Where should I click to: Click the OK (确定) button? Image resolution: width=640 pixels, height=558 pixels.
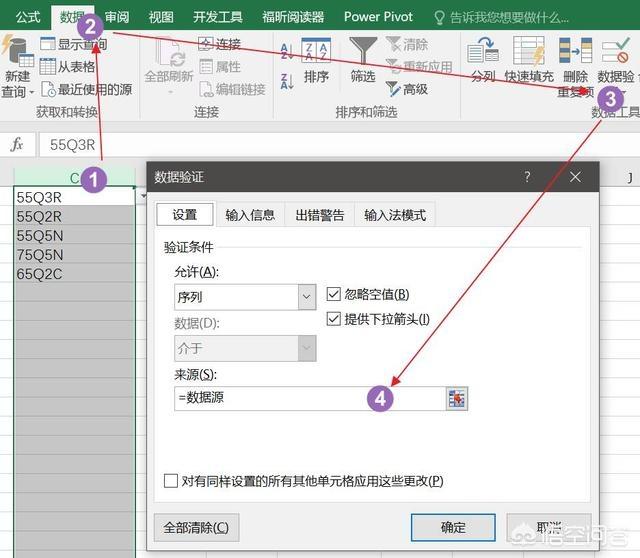[x=453, y=527]
